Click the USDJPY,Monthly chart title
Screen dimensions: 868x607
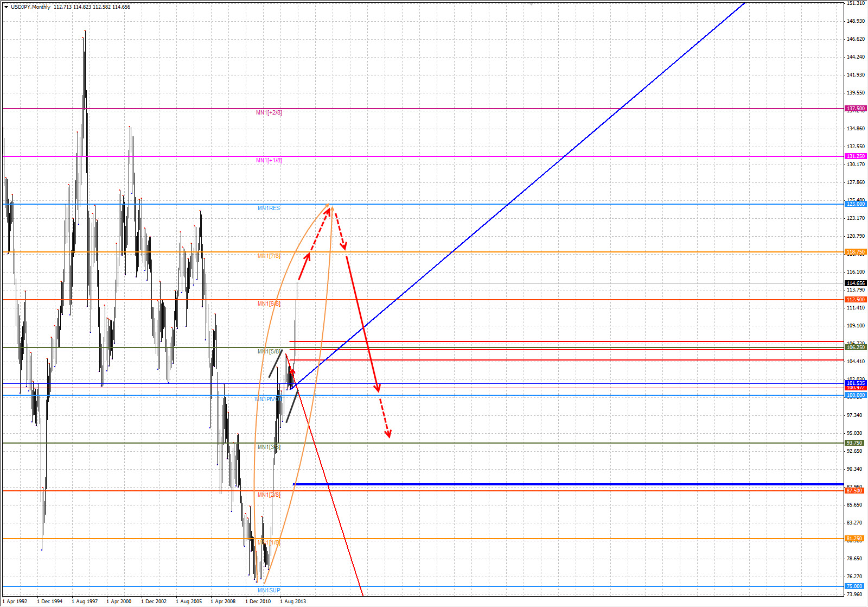click(x=30, y=7)
